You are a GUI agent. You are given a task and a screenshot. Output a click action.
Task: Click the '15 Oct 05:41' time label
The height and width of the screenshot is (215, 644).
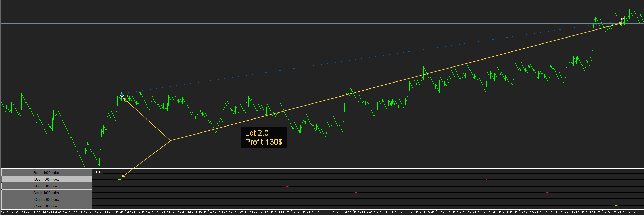point(363,212)
